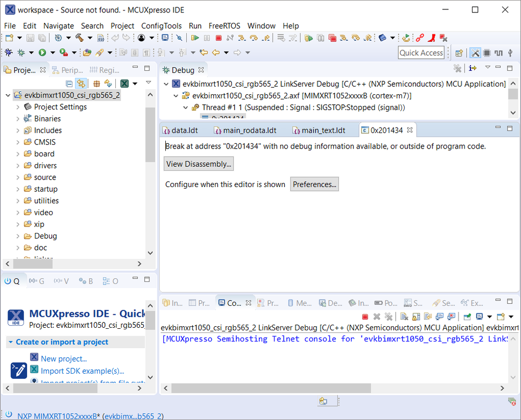Click the Step Into icon in the debug toolbar
Screen dimensions: 521x420
(242, 38)
